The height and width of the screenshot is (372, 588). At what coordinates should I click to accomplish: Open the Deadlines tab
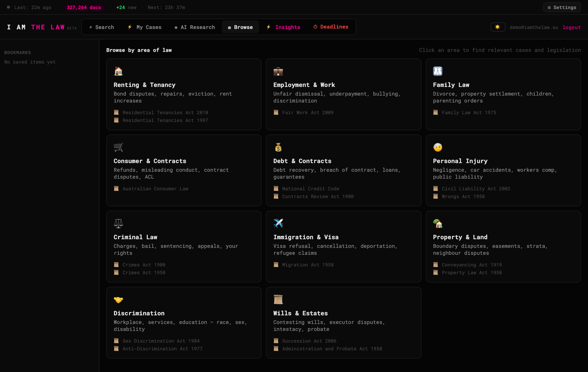click(331, 27)
